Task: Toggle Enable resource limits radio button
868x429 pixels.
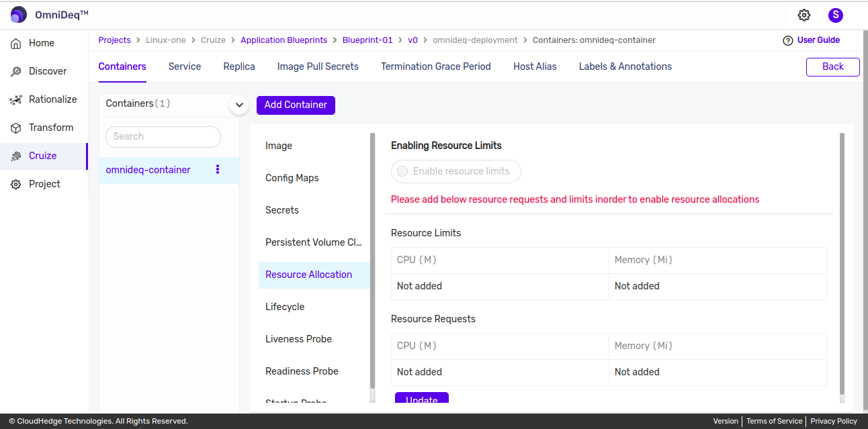Action: coord(403,171)
